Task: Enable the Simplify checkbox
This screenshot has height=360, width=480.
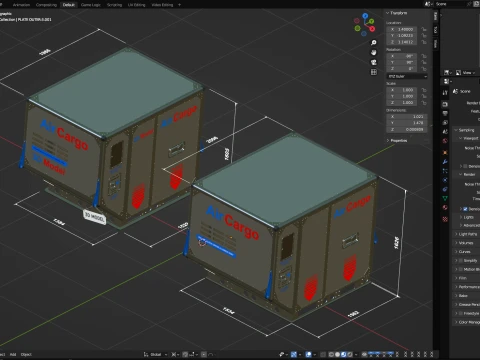Action: [461, 260]
